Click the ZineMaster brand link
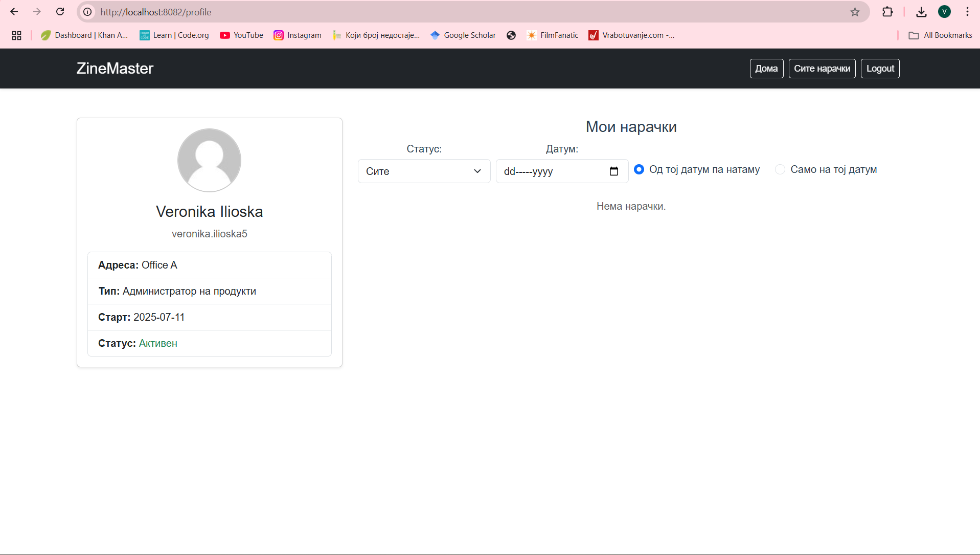This screenshot has width=980, height=555. click(115, 69)
